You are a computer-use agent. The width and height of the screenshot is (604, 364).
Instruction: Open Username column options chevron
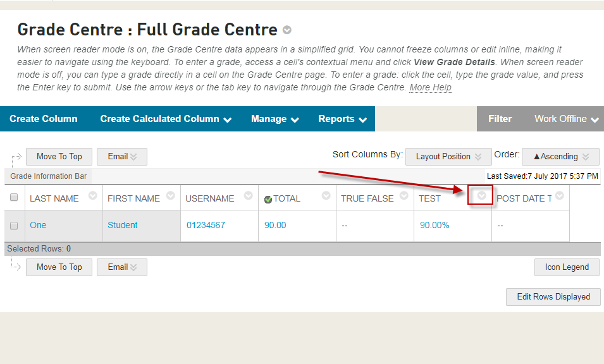249,196
